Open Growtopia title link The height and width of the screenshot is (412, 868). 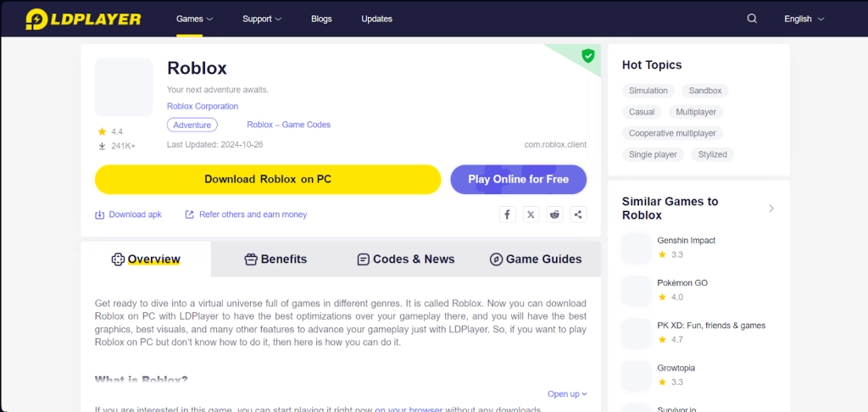676,368
